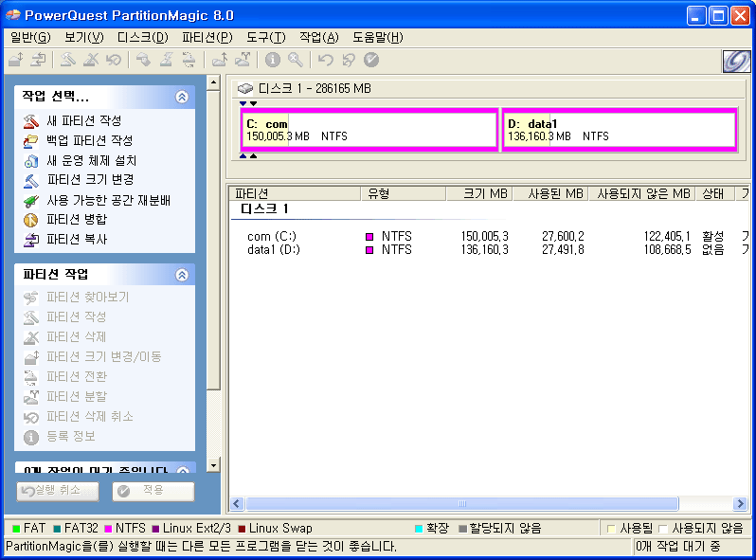Image resolution: width=756 pixels, height=560 pixels.
Task: Click the second toolbar icon, copy partition
Action: 39,60
